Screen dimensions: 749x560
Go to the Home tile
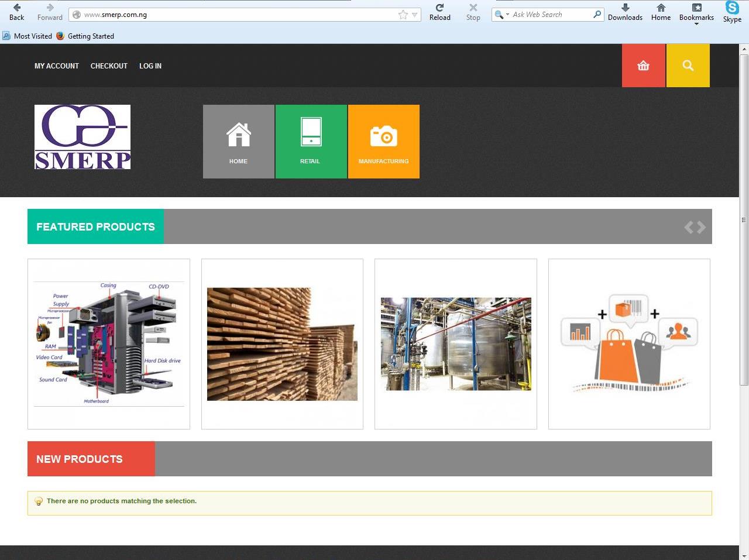tap(238, 142)
